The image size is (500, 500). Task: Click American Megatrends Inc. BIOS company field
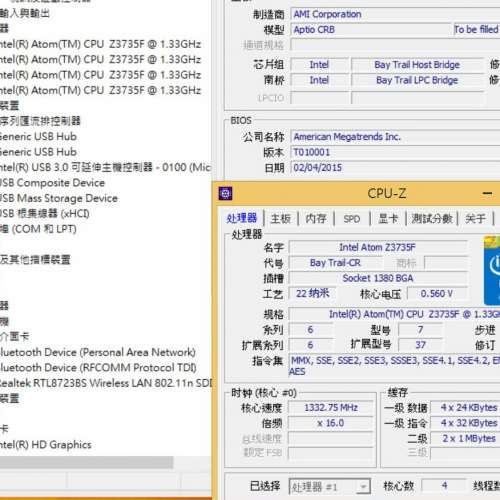pyautogui.click(x=395, y=137)
